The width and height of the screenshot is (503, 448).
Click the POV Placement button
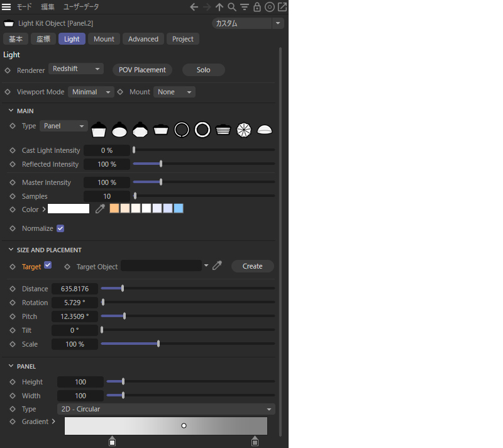click(x=142, y=70)
